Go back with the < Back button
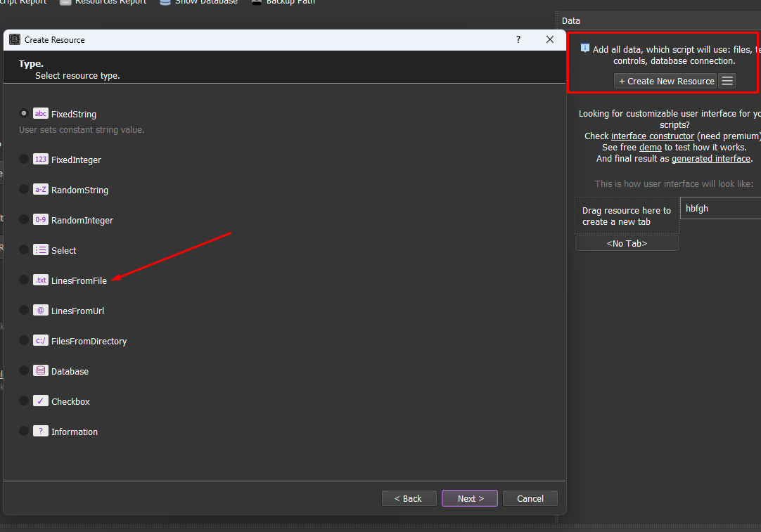 [x=409, y=498]
